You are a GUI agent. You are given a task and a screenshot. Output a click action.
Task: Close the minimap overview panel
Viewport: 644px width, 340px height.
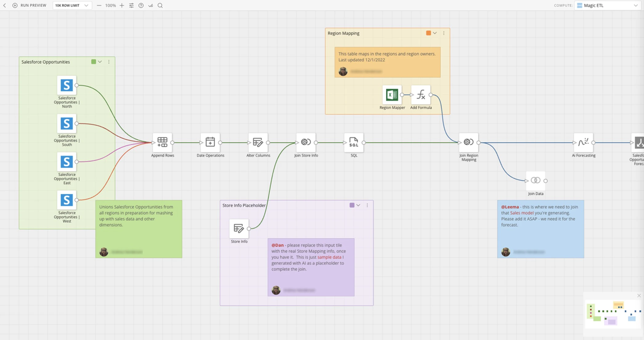click(639, 295)
